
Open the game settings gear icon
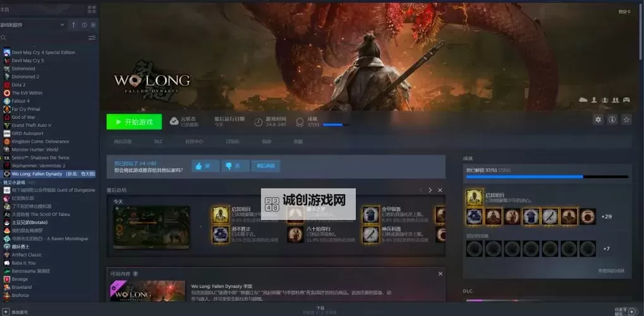[598, 119]
